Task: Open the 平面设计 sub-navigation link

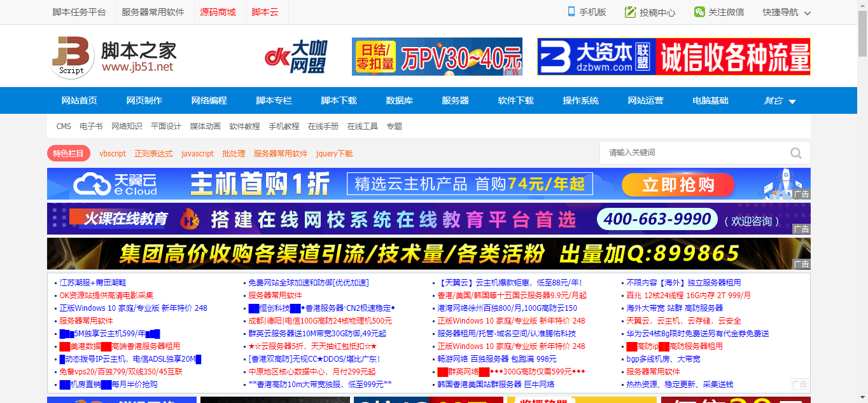Action: click(166, 126)
